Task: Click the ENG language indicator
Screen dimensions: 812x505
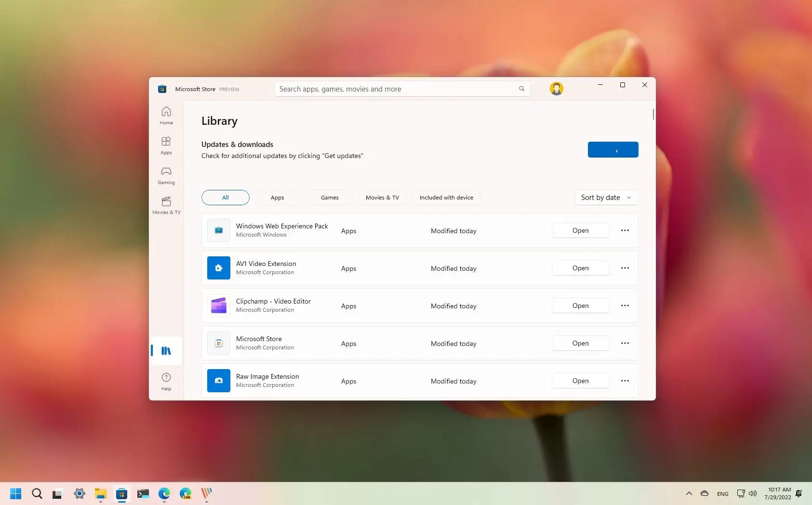Action: [x=723, y=494]
